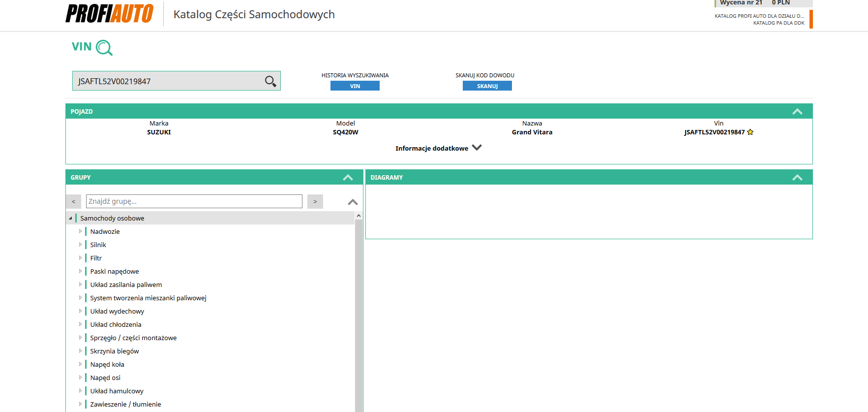Click search magnifier in VIN input
The height and width of the screenshot is (412, 868).
click(270, 81)
